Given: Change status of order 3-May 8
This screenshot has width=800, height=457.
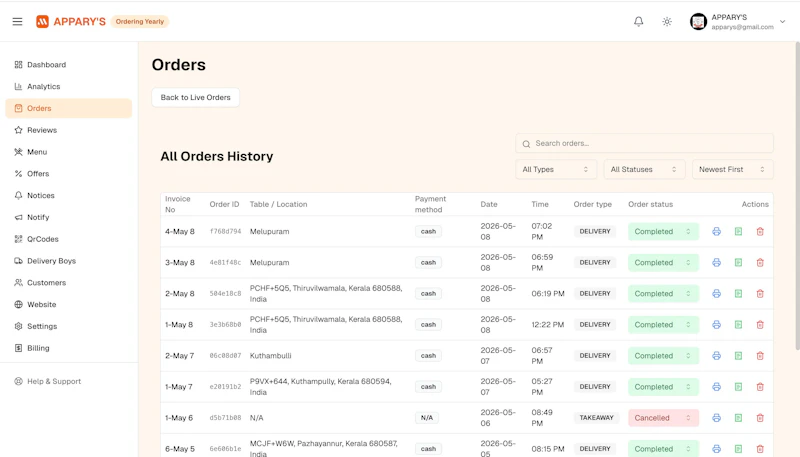Looking at the screenshot, I should coord(663,263).
